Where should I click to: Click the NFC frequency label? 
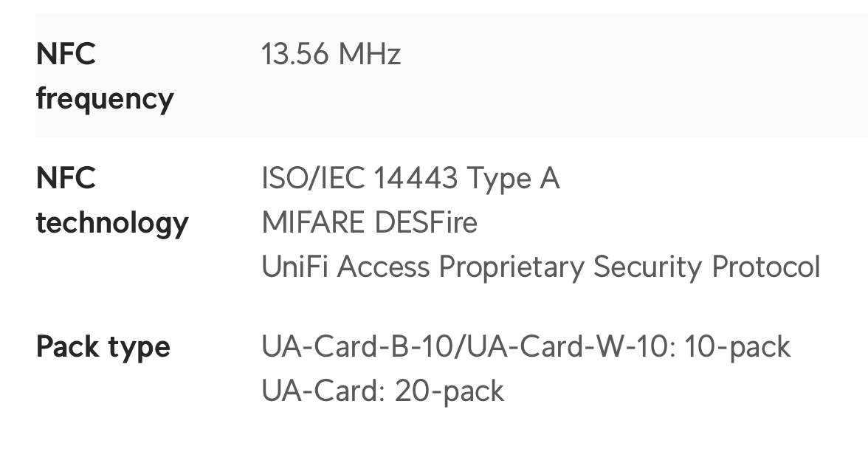coord(105,76)
